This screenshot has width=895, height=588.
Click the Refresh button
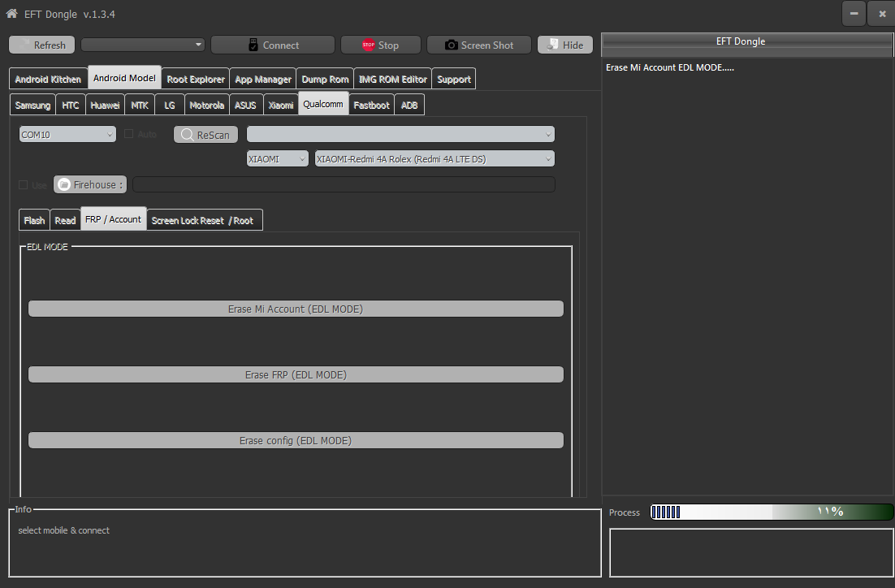click(x=41, y=45)
